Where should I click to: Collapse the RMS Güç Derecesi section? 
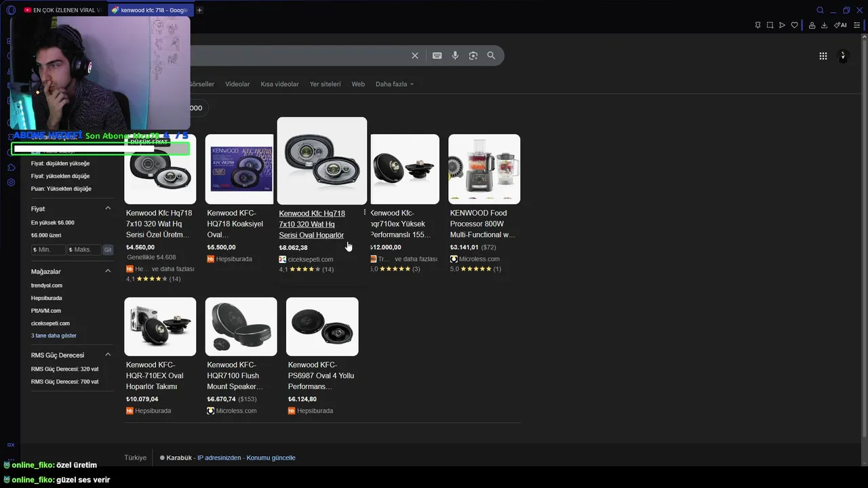point(108,354)
